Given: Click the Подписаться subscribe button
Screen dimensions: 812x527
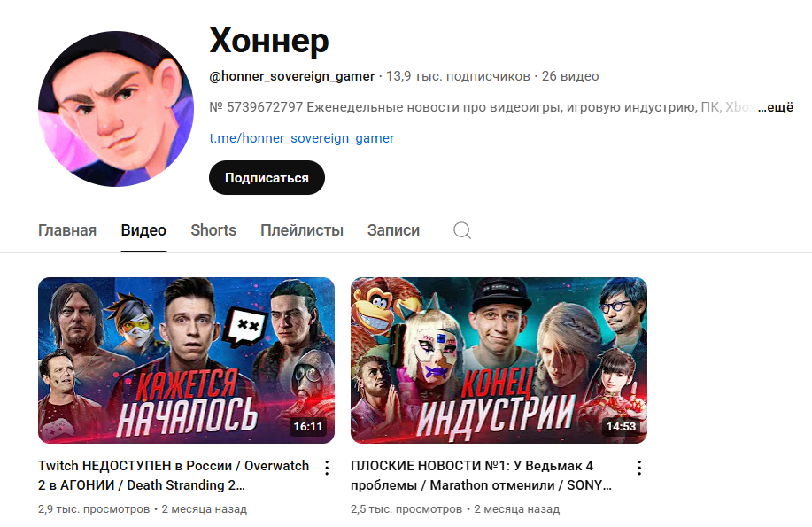Looking at the screenshot, I should click(267, 178).
